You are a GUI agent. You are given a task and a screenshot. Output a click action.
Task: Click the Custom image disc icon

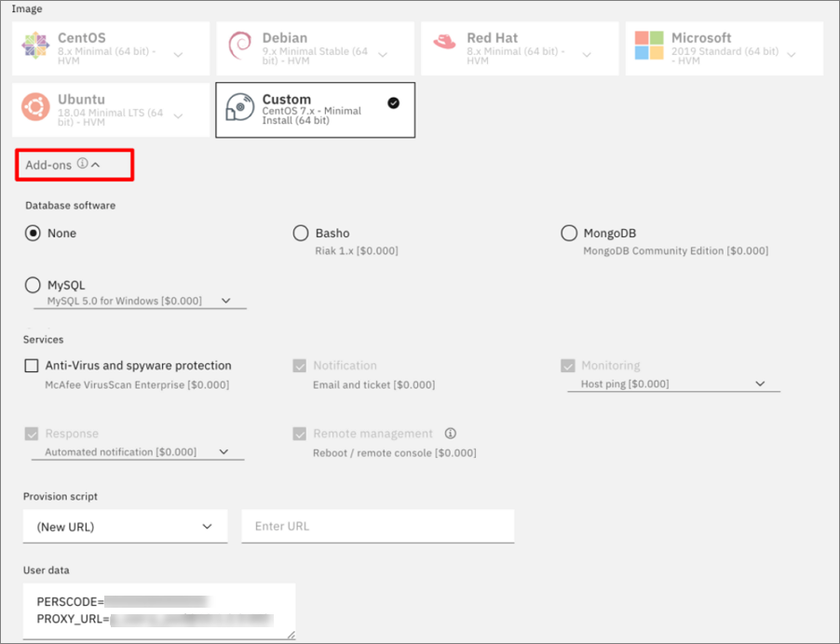coord(239,109)
